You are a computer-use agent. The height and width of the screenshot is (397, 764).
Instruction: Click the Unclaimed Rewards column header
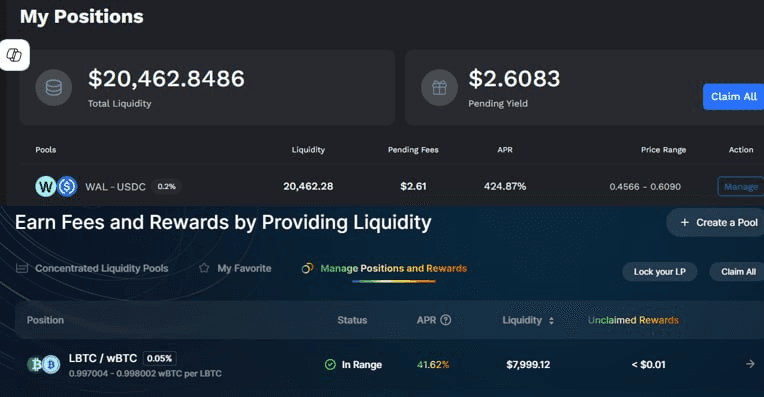(x=633, y=320)
